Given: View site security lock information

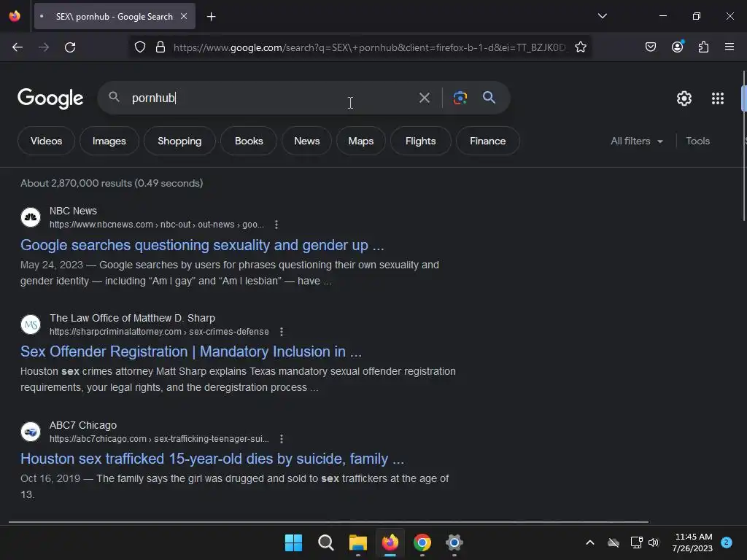Looking at the screenshot, I should [x=160, y=47].
